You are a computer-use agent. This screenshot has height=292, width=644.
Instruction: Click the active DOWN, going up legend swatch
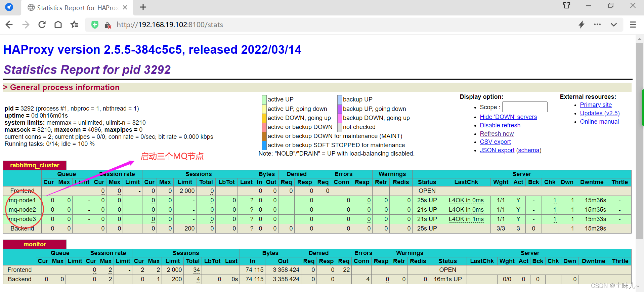tap(264, 118)
